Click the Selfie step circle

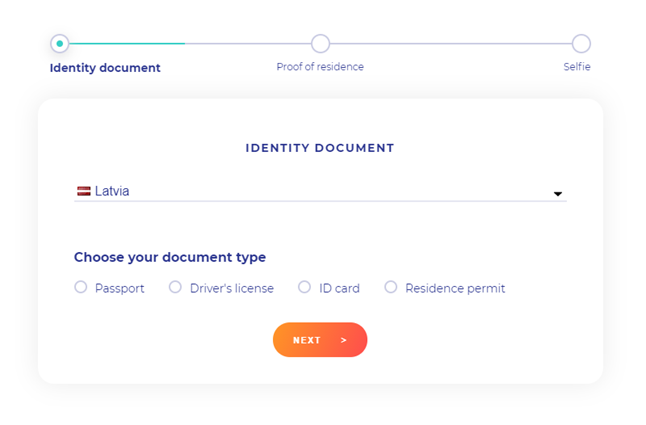tap(581, 44)
